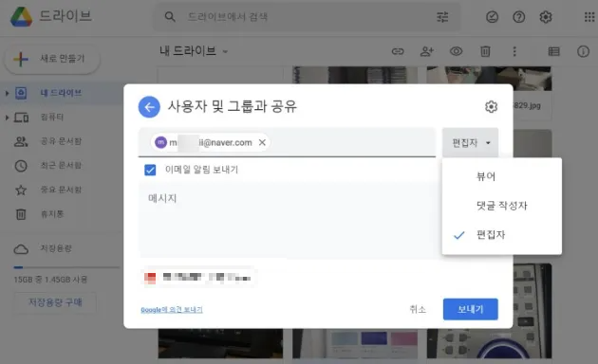Click the 드라이브에서 검색 search field
The height and width of the screenshot is (364, 598).
pos(307,17)
